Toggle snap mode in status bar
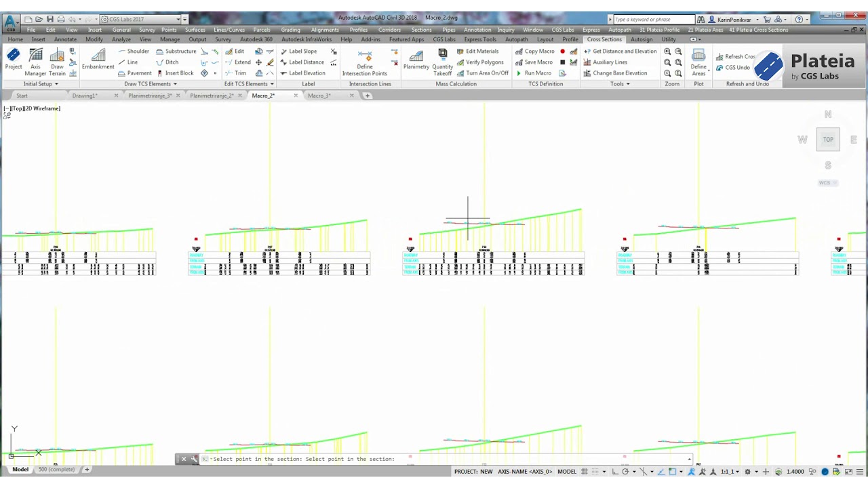This screenshot has height=488, width=868. [595, 472]
